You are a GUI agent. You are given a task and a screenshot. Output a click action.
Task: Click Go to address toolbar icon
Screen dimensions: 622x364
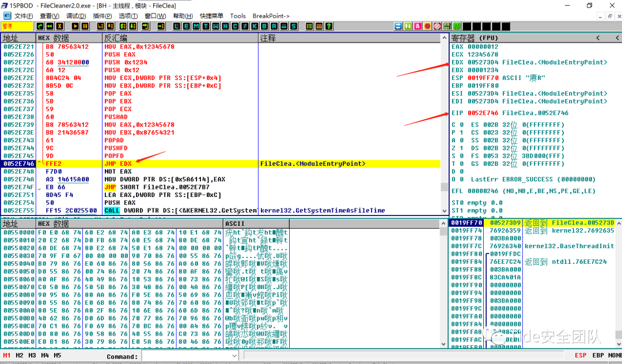(161, 26)
